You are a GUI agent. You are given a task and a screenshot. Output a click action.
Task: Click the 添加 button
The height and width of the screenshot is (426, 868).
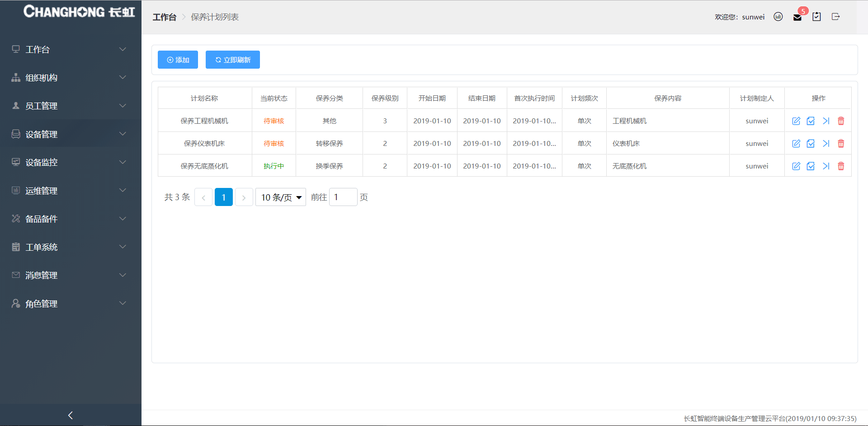[178, 60]
